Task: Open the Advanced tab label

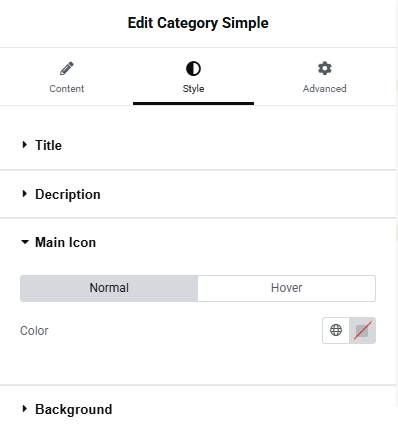Action: pyautogui.click(x=325, y=89)
